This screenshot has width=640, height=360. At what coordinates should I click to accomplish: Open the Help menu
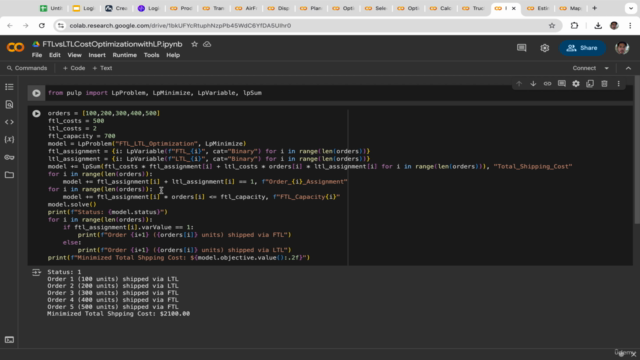[x=173, y=55]
